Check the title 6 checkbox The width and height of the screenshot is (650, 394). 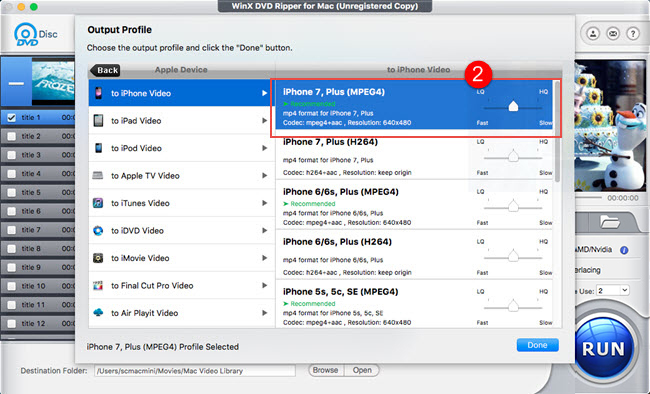coord(12,211)
